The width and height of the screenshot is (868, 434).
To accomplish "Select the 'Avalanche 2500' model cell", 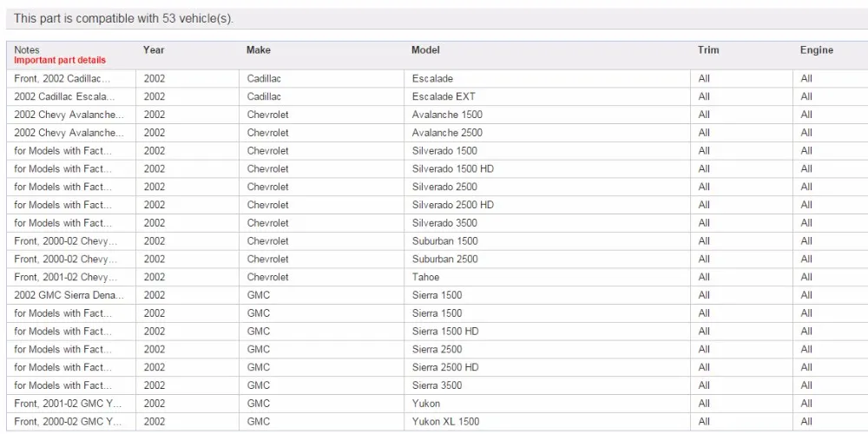I will click(x=547, y=133).
